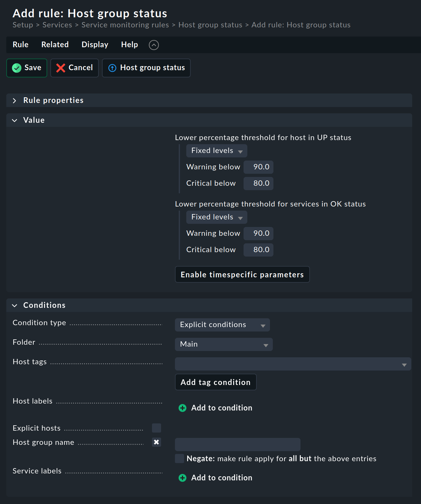
Task: Uncheck the Host group name condition checkbox
Action: [156, 442]
